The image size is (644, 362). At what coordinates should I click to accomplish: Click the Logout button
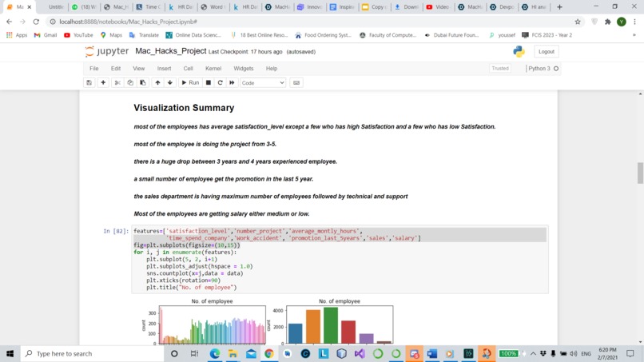[x=547, y=52]
